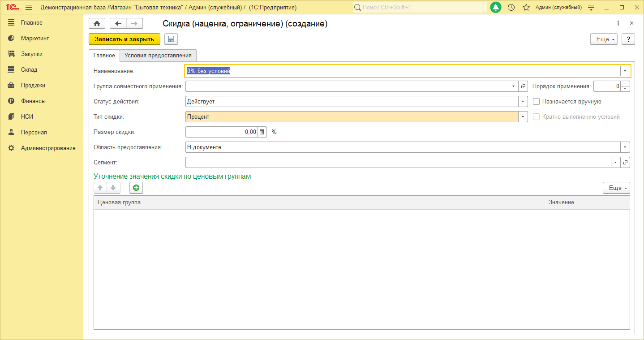Image resolution: width=644 pixels, height=340 pixels.
Task: Move price group row up
Action: click(x=100, y=188)
